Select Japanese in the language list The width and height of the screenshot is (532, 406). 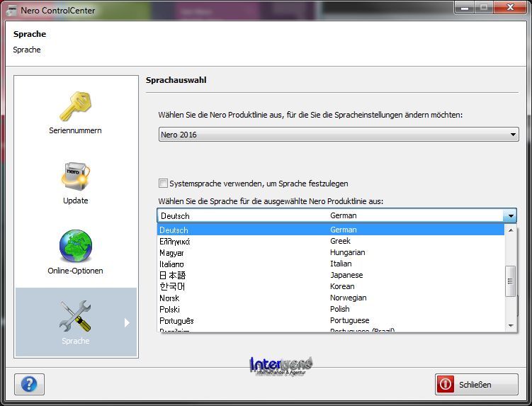pos(346,275)
